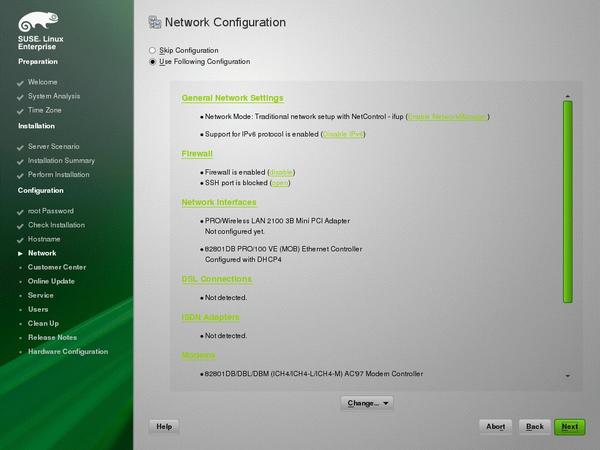Open the Change... dropdown button
The width and height of the screenshot is (600, 450).
click(x=367, y=403)
